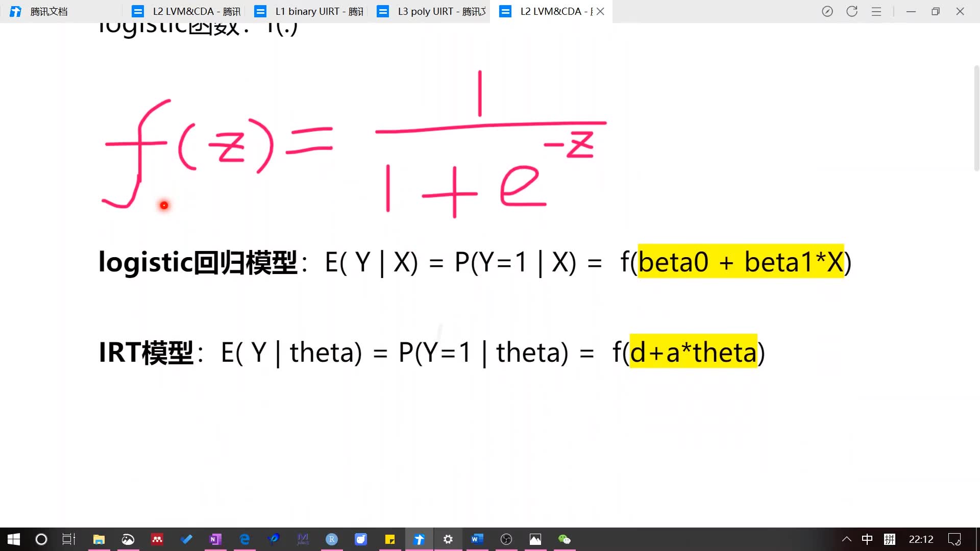
Task: Open OneNote from taskbar
Action: [215, 539]
